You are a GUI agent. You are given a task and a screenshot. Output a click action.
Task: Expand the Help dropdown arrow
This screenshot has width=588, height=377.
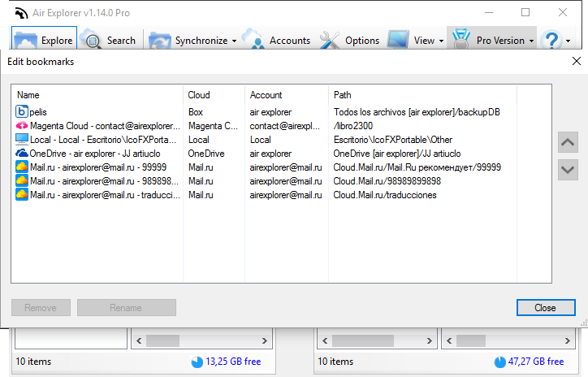click(569, 41)
